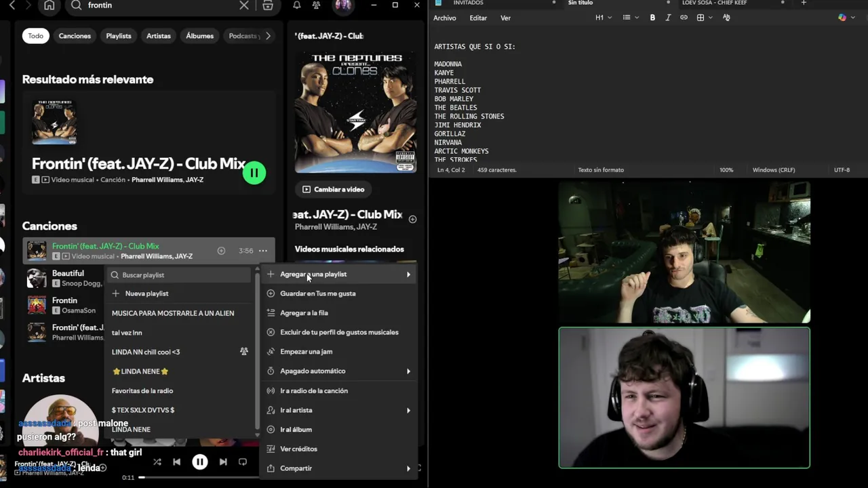The height and width of the screenshot is (488, 868).
Task: Choose 'Ir al álbum'
Action: tap(339, 430)
